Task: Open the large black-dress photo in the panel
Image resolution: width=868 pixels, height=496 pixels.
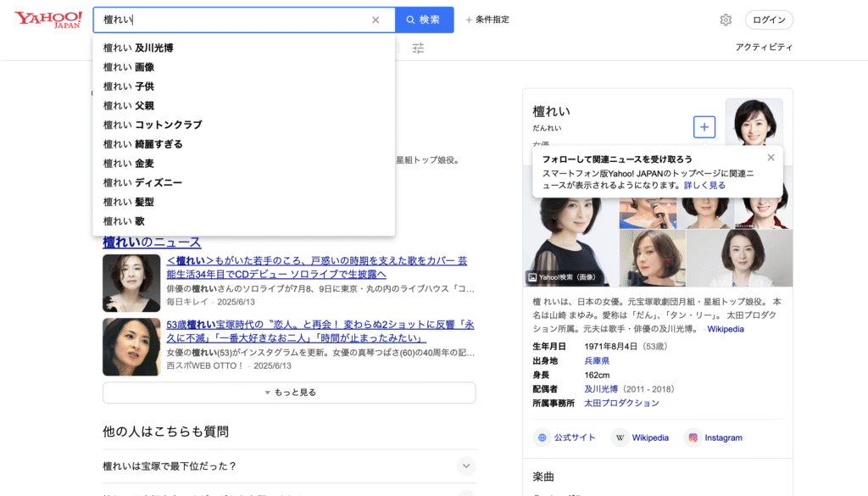Action: tap(570, 242)
